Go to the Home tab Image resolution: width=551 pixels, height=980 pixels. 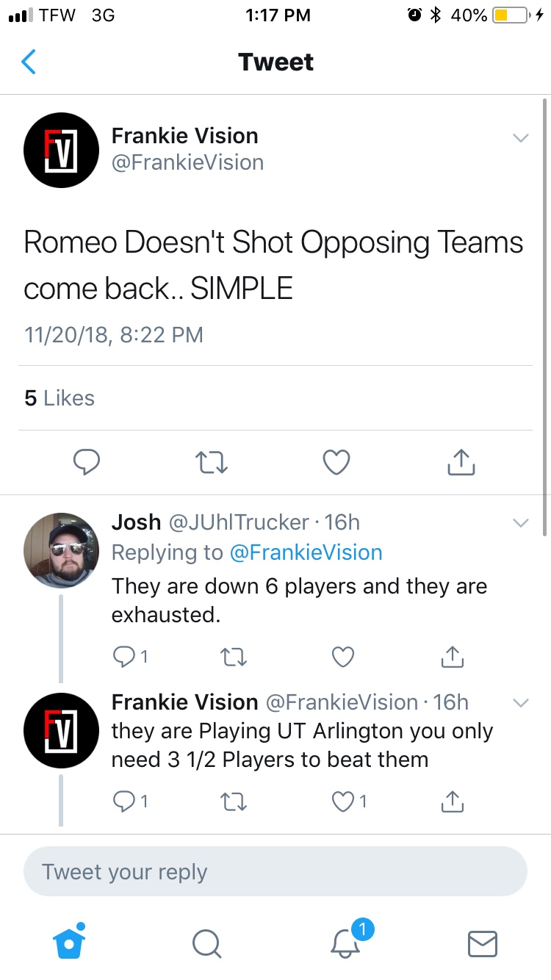(70, 943)
